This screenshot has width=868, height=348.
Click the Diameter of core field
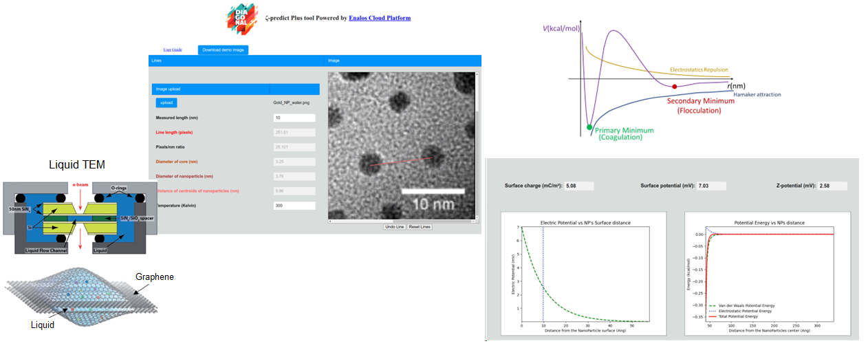(x=294, y=162)
